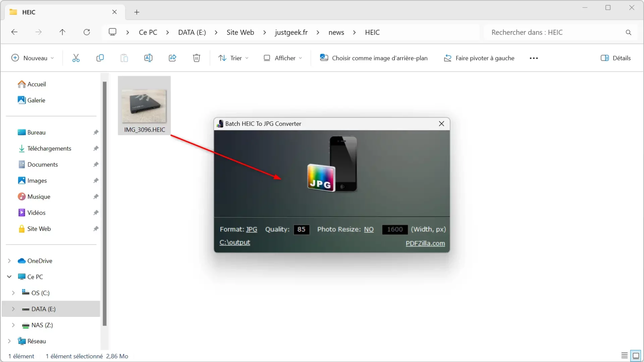Click the Quality 85 field
The image size is (644, 362).
(301, 229)
